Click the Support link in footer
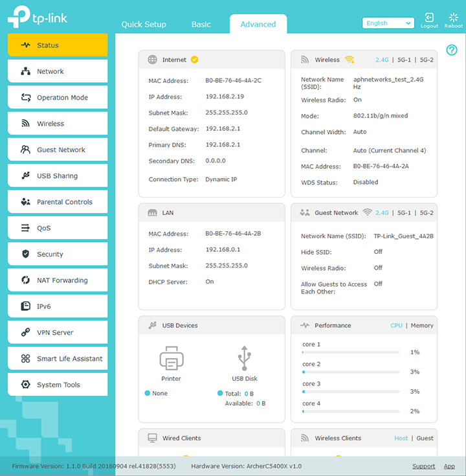Screen dimensions: 466x476 pos(423,466)
